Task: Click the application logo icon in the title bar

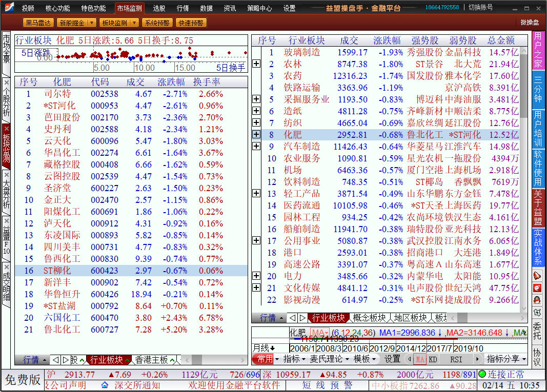Action: tap(9, 7)
